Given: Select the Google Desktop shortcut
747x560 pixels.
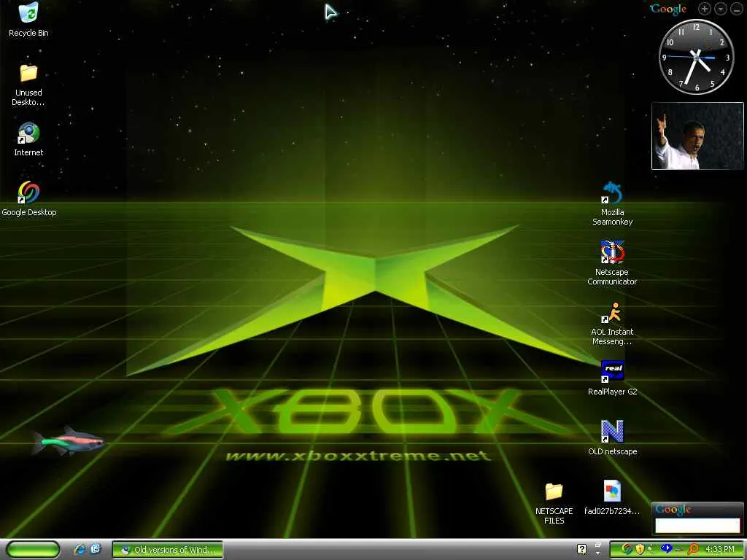Looking at the screenshot, I should (x=28, y=200).
